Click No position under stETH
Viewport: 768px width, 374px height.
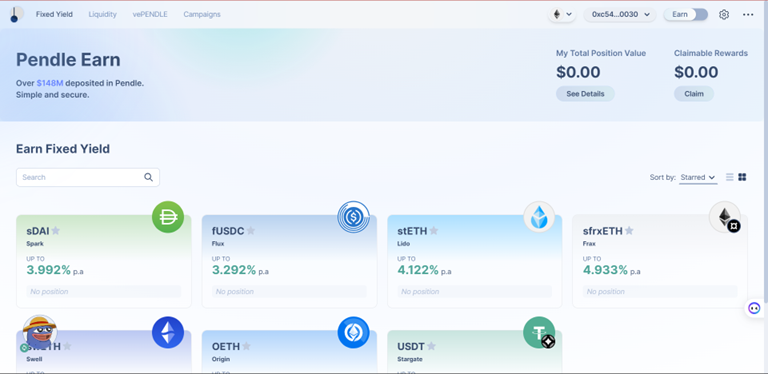[475, 292]
